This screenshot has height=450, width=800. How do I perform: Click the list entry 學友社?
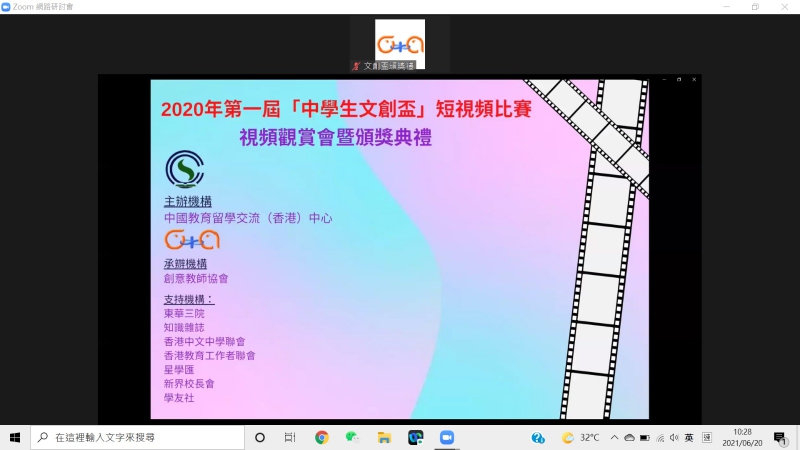pyautogui.click(x=179, y=398)
